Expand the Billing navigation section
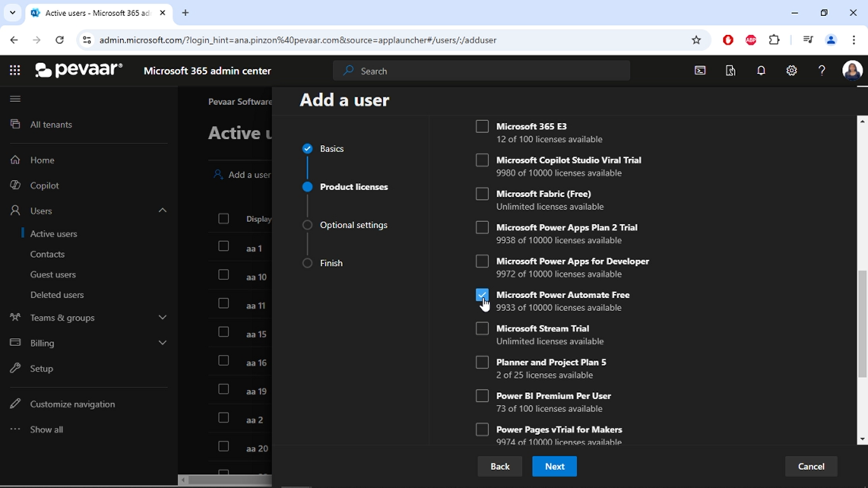 coord(163,342)
